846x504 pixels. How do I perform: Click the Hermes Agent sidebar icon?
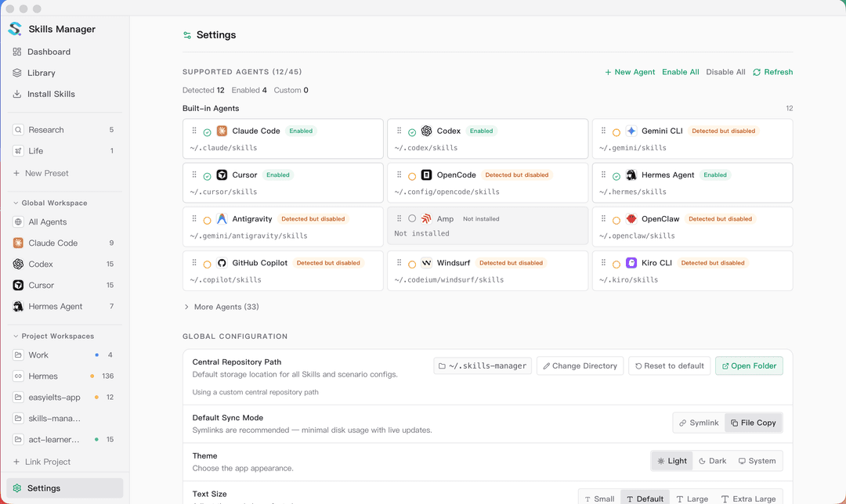point(18,306)
